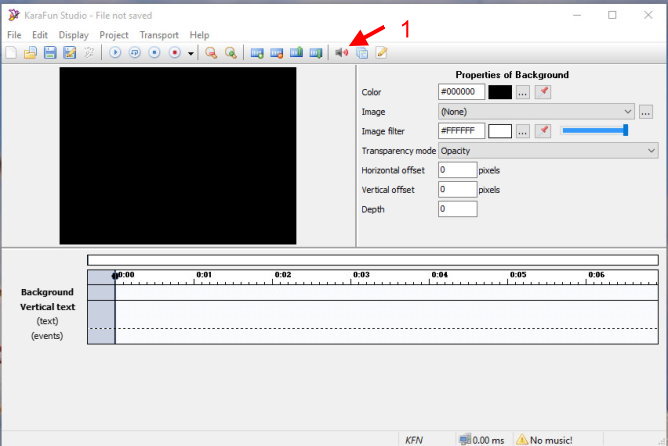Click the pencil edit lyrics icon
This screenshot has height=446, width=668.
(x=381, y=53)
